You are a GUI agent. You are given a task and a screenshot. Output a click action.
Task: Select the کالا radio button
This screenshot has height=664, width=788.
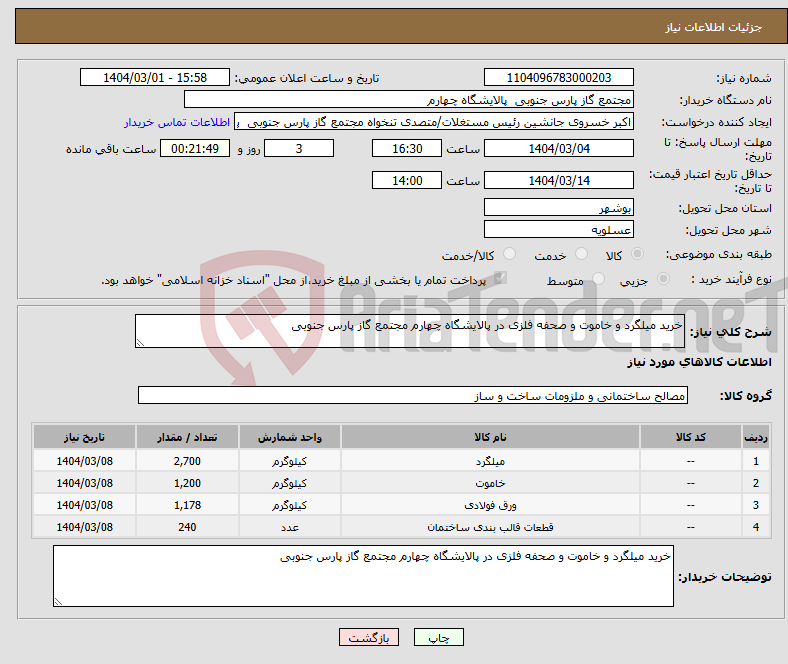[638, 256]
